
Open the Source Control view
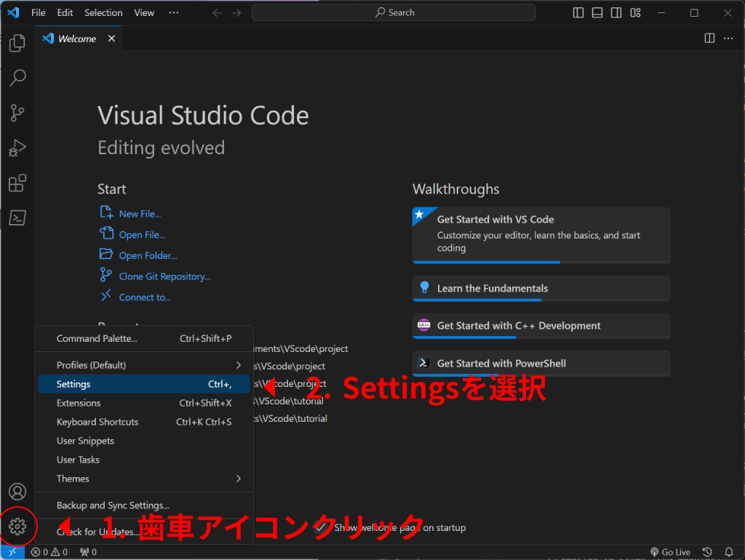(x=17, y=113)
